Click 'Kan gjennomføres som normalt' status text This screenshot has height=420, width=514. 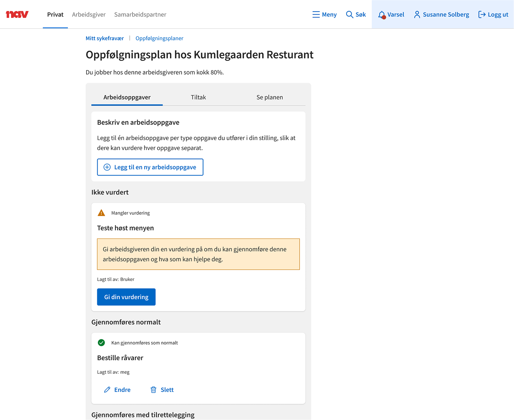coord(145,343)
